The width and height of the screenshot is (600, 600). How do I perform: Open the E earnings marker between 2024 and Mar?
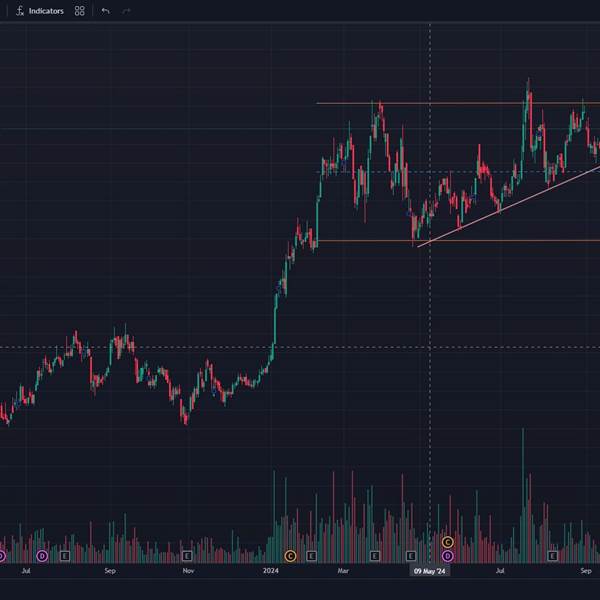click(311, 556)
